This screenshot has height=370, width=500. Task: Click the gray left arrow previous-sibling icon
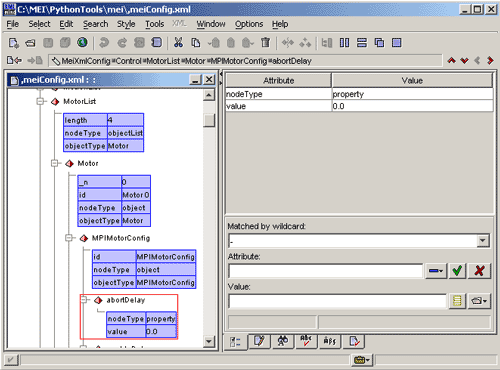[x=477, y=61]
